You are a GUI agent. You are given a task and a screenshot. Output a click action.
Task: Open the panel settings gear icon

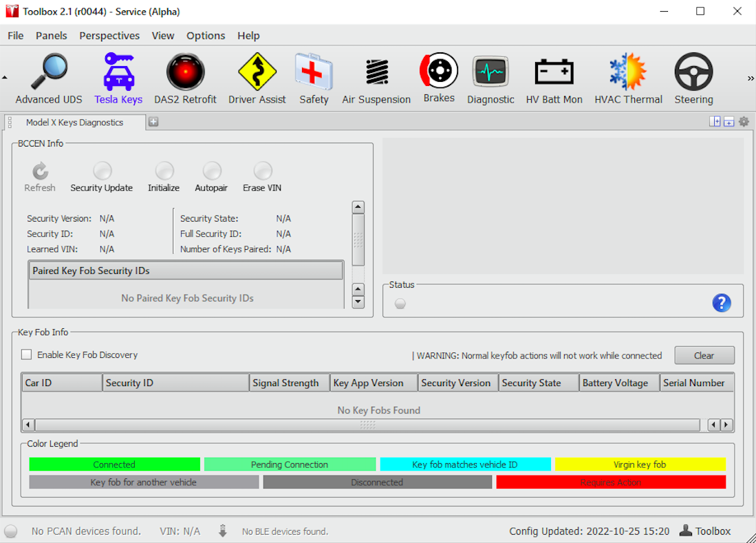tap(744, 121)
